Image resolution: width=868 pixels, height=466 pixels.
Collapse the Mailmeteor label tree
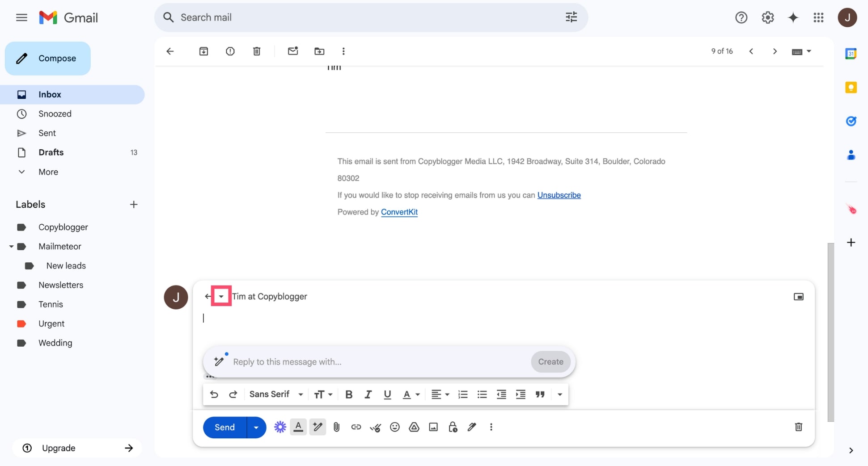(11, 247)
